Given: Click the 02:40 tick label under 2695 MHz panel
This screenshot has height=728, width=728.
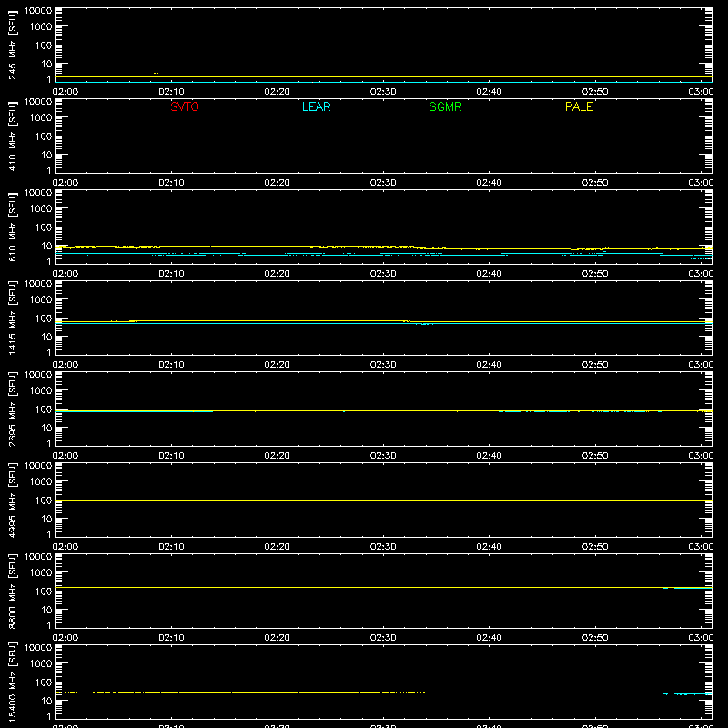Looking at the screenshot, I should pos(489,456).
